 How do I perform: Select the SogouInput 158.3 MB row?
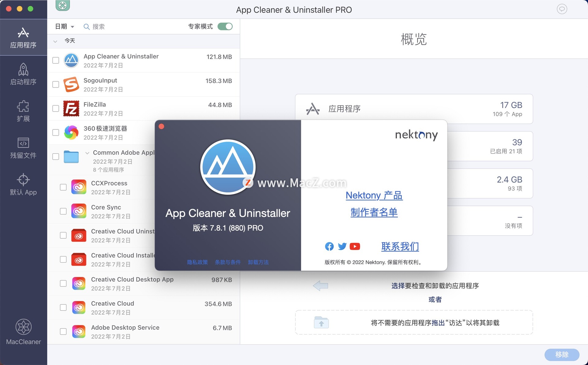tap(143, 84)
